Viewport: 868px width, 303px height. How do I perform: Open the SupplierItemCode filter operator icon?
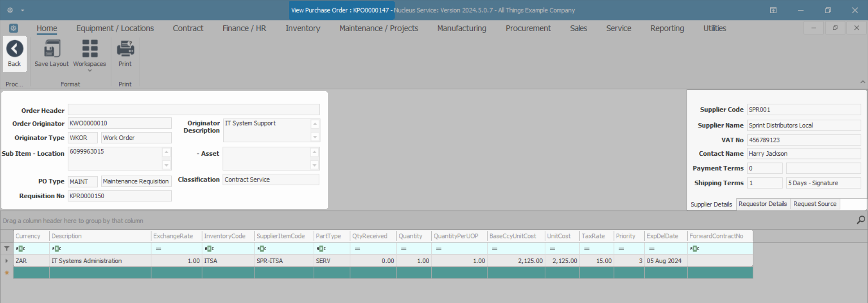pos(262,248)
